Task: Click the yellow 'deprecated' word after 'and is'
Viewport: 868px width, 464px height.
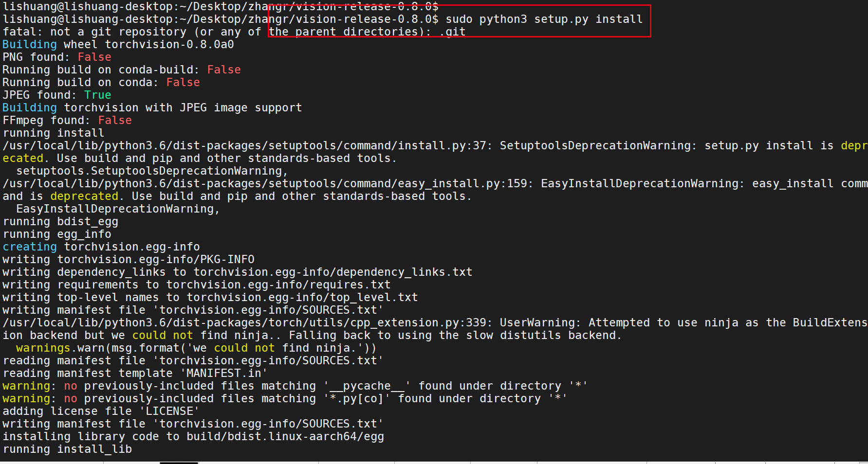Action: click(x=84, y=196)
